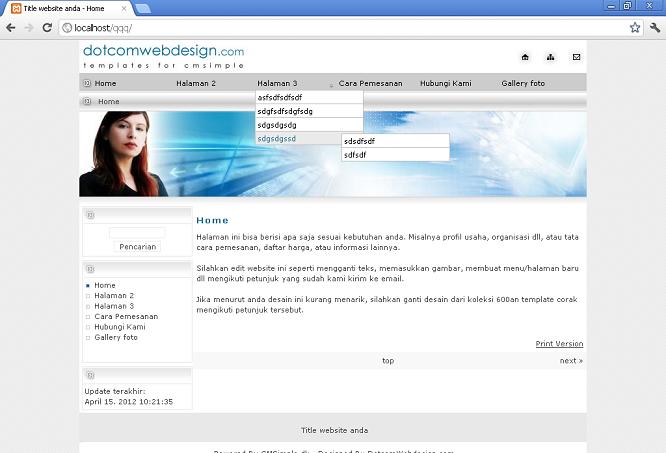The image size is (666, 453).
Task: Select sdgfsdfsdgfsdg submenu item
Action: pos(309,111)
